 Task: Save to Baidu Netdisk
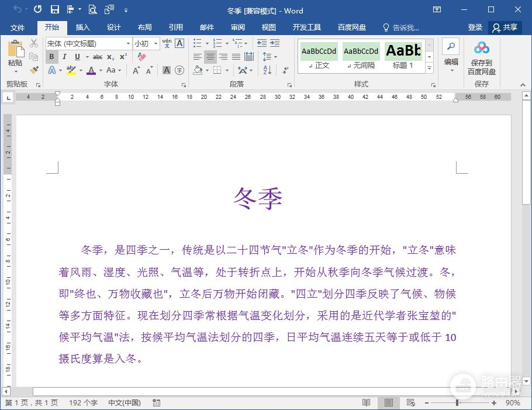pos(481,58)
